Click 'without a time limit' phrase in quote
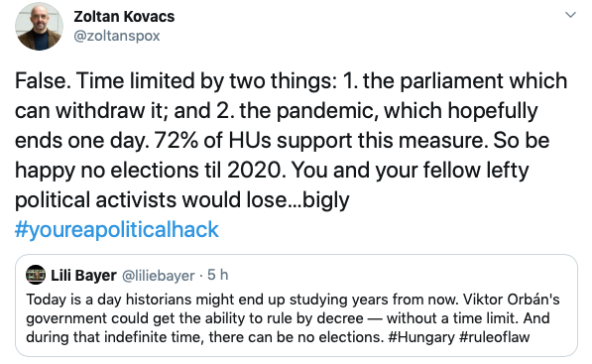 coord(452,318)
